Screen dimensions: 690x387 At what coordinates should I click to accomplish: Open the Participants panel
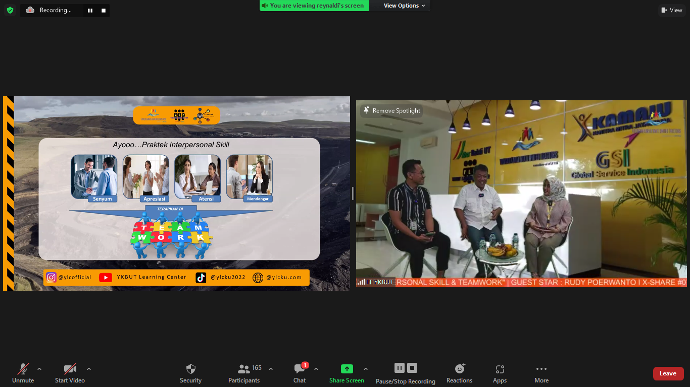(244, 373)
